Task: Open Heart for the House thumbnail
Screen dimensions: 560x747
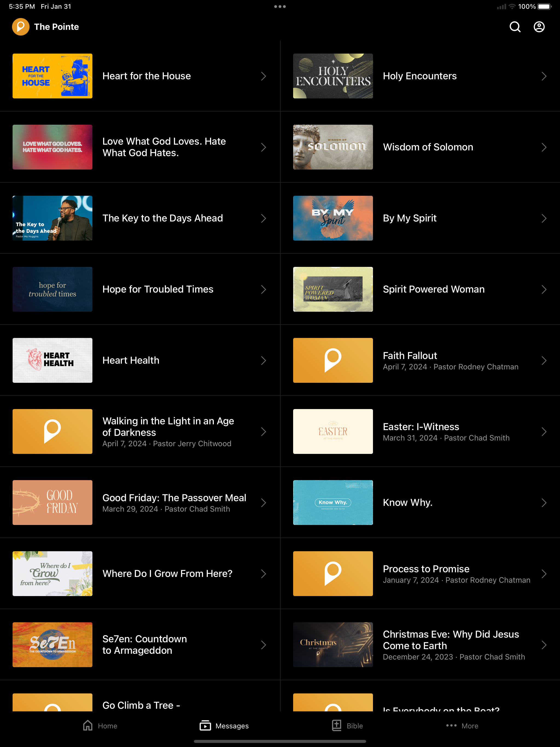Action: coord(52,76)
